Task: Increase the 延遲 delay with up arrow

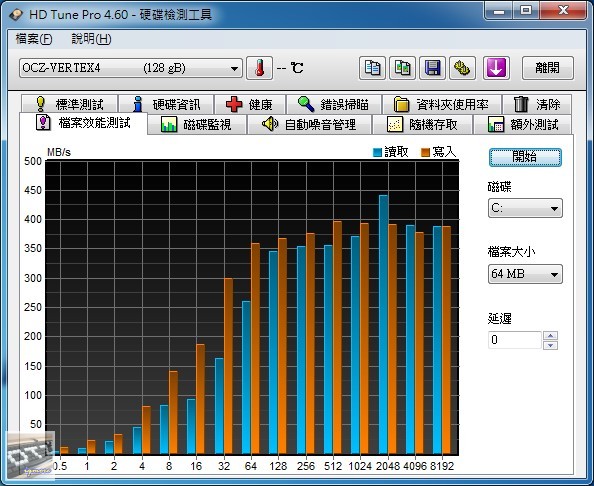Action: point(550,335)
